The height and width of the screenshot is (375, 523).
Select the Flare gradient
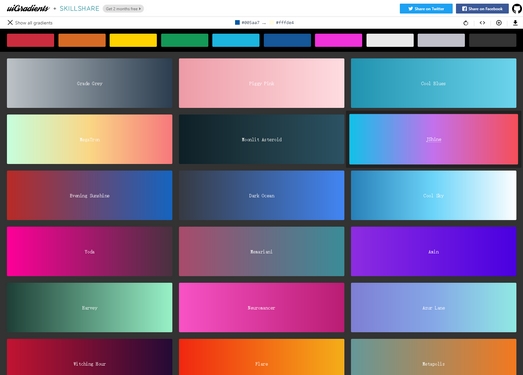pyautogui.click(x=262, y=357)
